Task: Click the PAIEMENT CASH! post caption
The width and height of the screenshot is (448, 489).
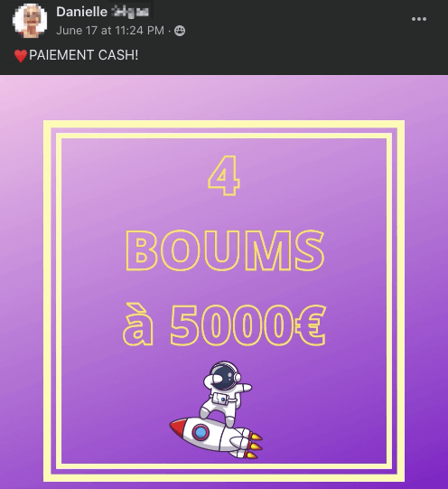Action: point(83,55)
